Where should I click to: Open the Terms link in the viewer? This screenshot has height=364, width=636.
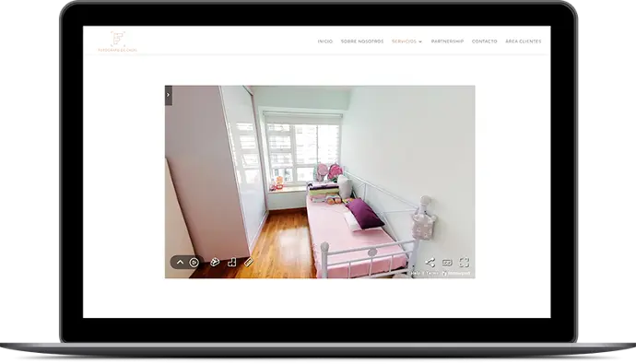(432, 274)
